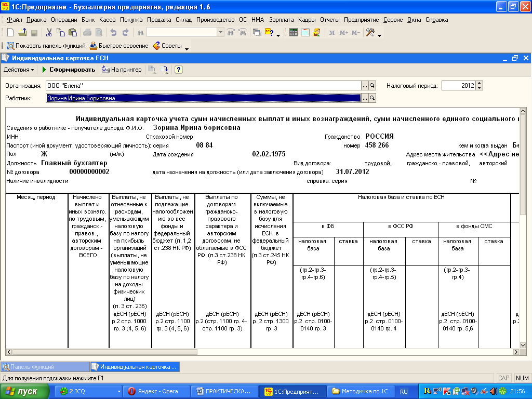Viewport: 532px width, 399px height.
Task: Click the Save (floppy disk) icon
Action: tap(34, 33)
